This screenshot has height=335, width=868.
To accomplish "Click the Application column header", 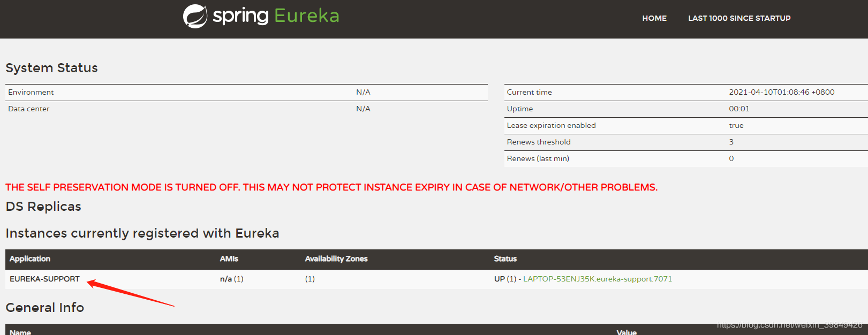I will tap(30, 258).
